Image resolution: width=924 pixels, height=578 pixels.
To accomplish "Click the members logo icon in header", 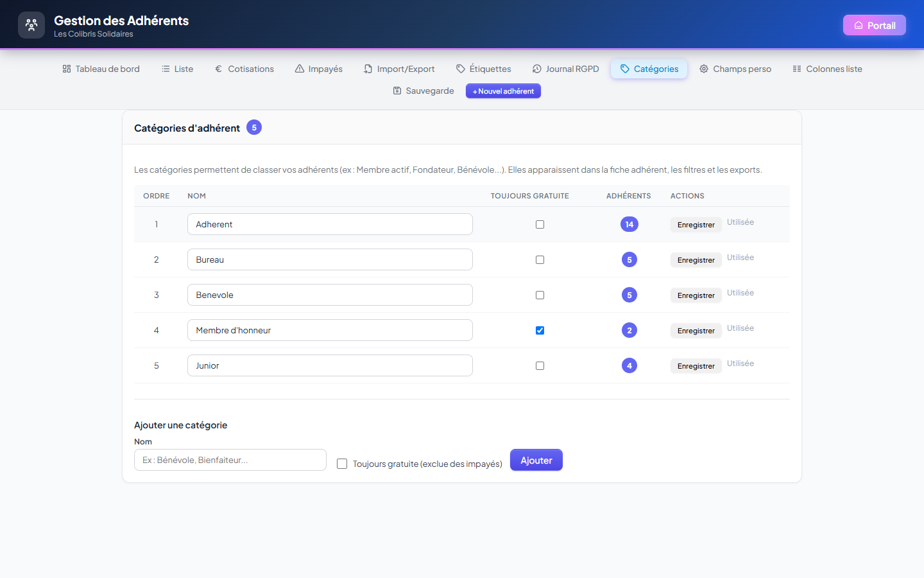I will click(x=31, y=25).
